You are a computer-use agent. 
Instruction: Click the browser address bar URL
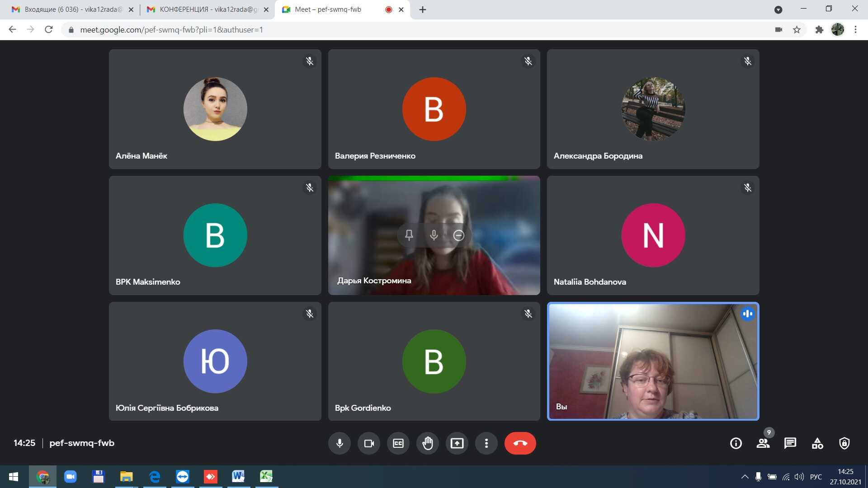[172, 30]
